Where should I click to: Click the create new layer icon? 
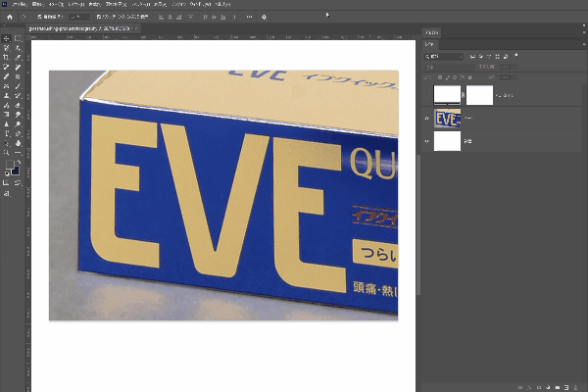(x=565, y=386)
